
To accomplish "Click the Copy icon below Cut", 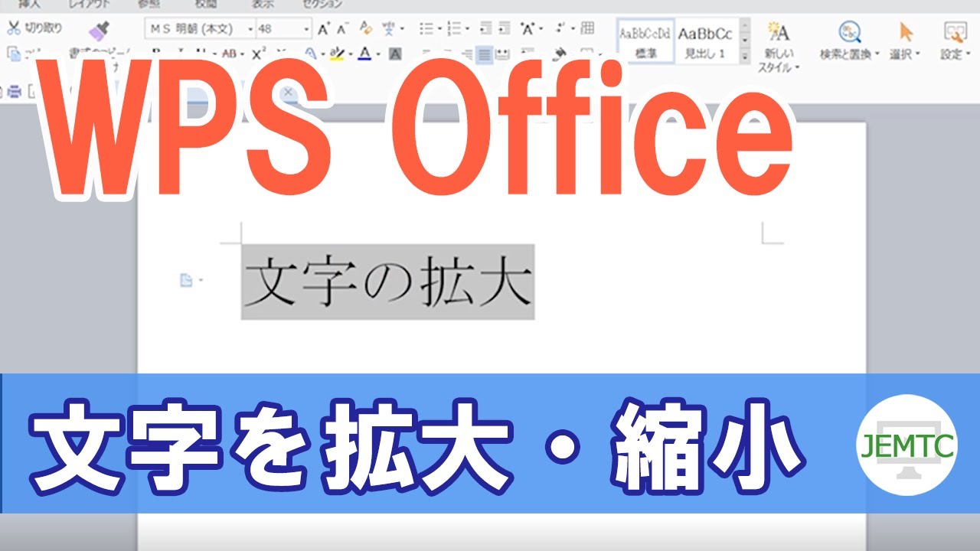I will 13,53.
